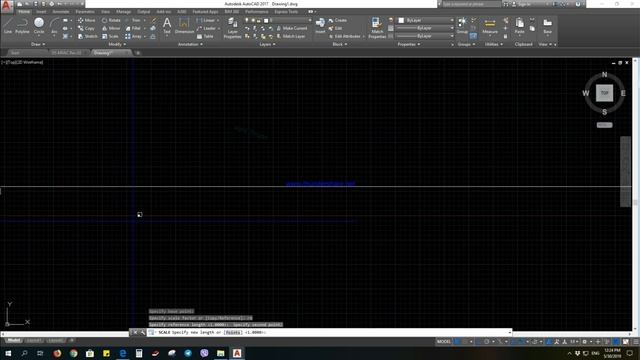The height and width of the screenshot is (360, 640).
Task: Expand the Annotation panel
Action: click(x=190, y=44)
